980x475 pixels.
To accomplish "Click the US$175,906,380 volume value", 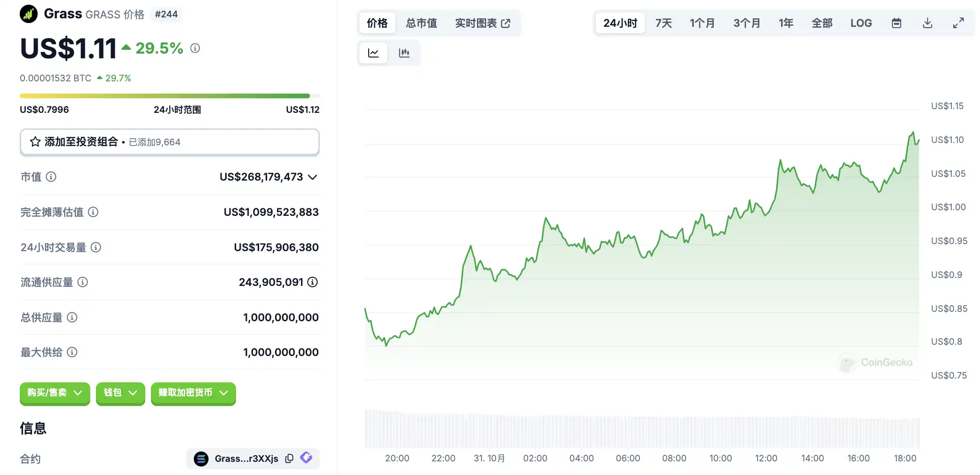I will coord(277,247).
